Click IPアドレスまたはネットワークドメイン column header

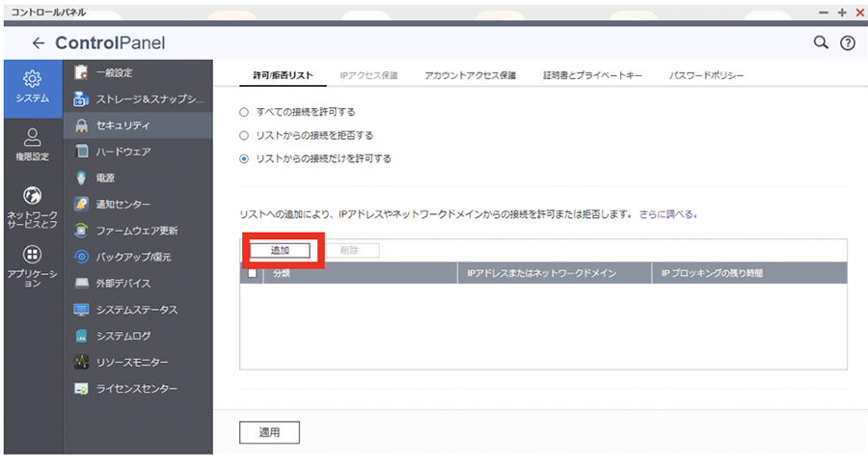pos(555,273)
